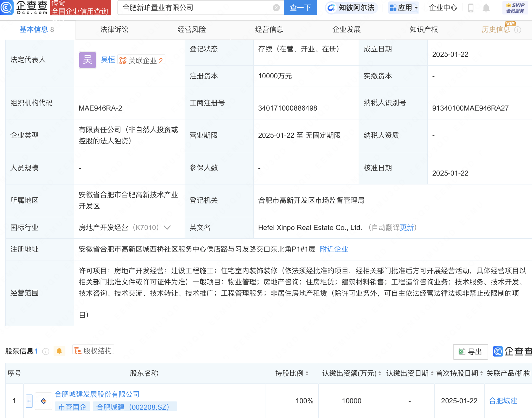This screenshot has width=532, height=418.
Task: Open SVIP 会员服务
Action: 515,8
